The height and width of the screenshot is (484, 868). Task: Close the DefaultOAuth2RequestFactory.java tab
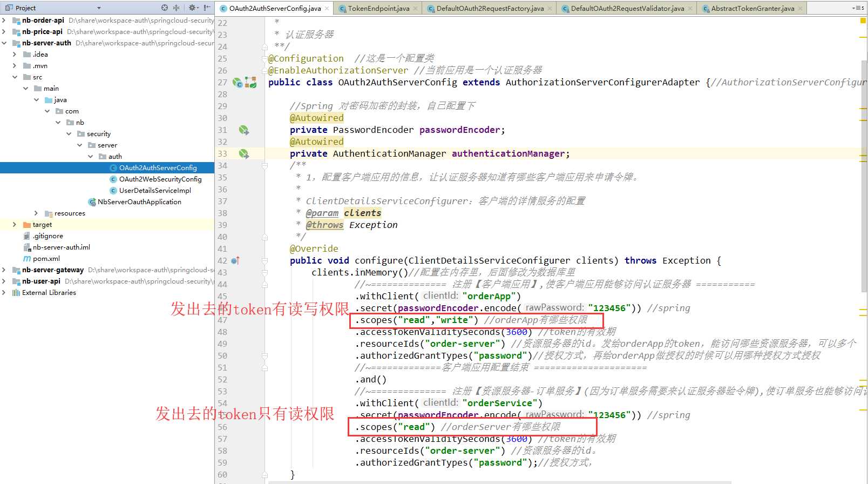(x=550, y=8)
